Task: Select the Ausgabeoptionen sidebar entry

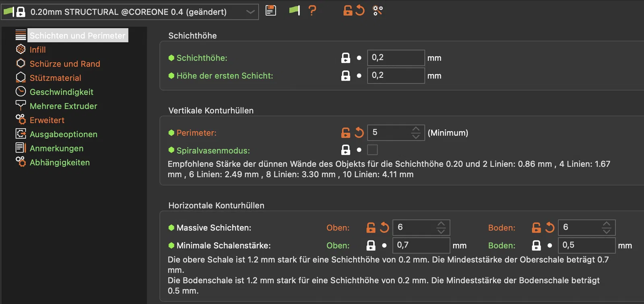Action: coord(63,134)
